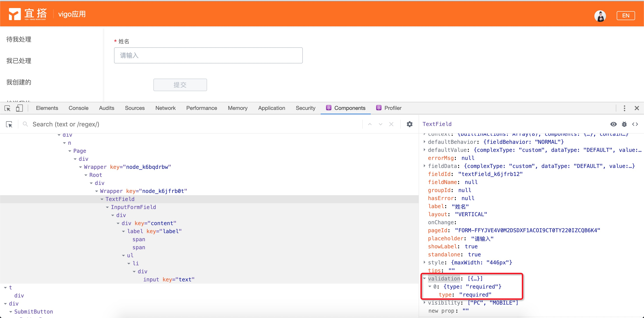The width and height of the screenshot is (644, 318).
Task: Log component data with the bug icon
Action: 624,124
